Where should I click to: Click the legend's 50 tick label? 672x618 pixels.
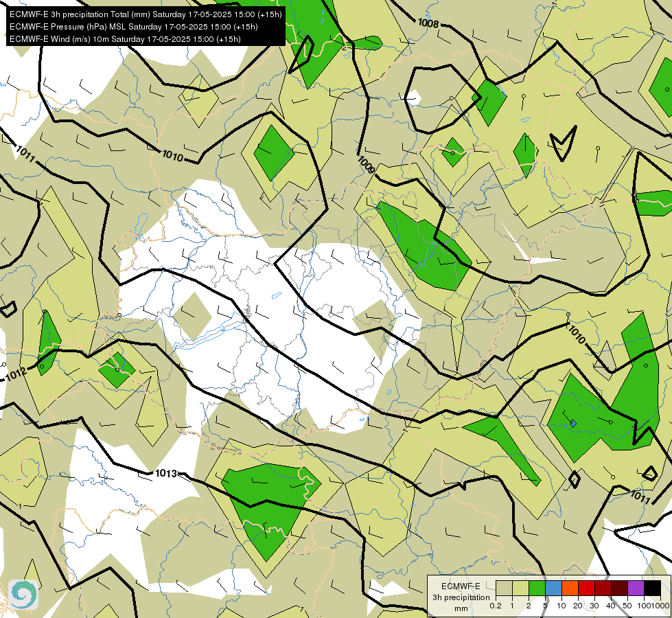(x=627, y=606)
